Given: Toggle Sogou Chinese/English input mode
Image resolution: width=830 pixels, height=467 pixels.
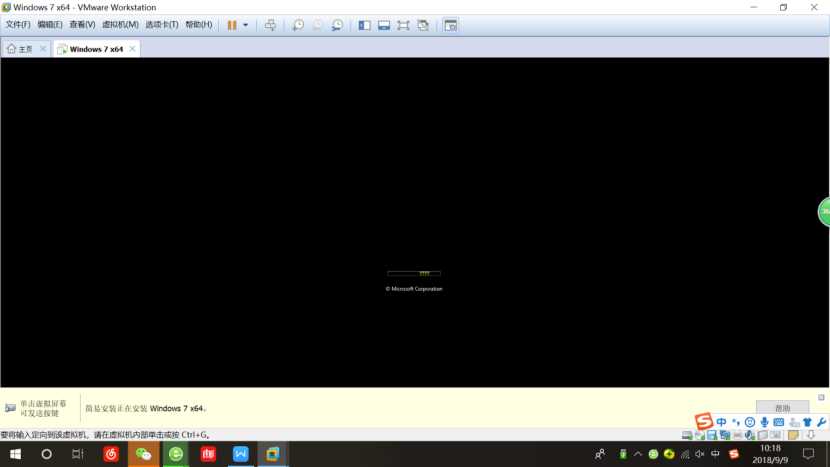Looking at the screenshot, I should (x=721, y=422).
